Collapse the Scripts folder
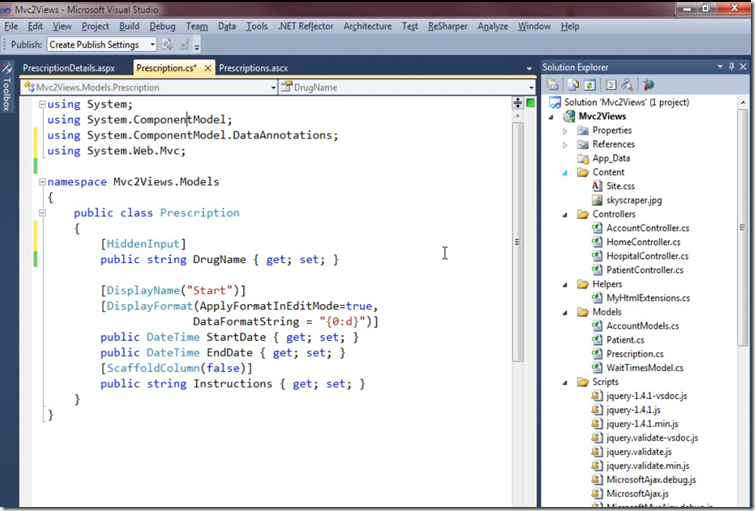755x511 pixels. (565, 382)
